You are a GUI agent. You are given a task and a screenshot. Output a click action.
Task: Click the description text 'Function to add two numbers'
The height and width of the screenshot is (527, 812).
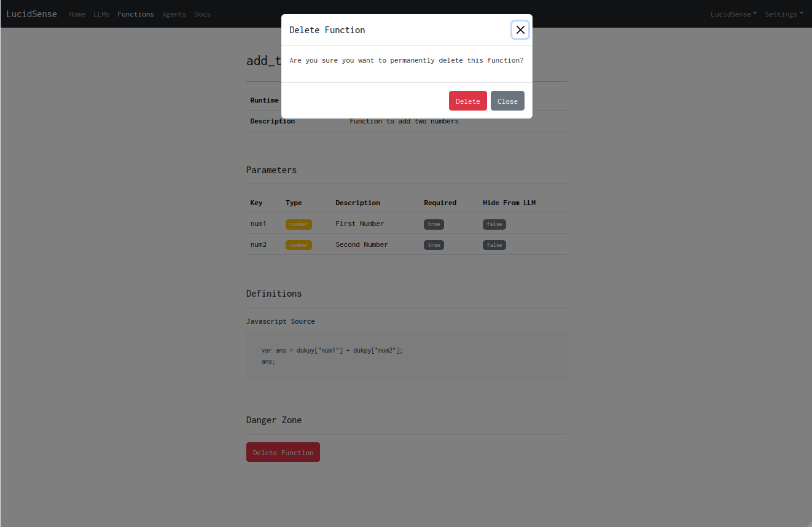pyautogui.click(x=404, y=121)
